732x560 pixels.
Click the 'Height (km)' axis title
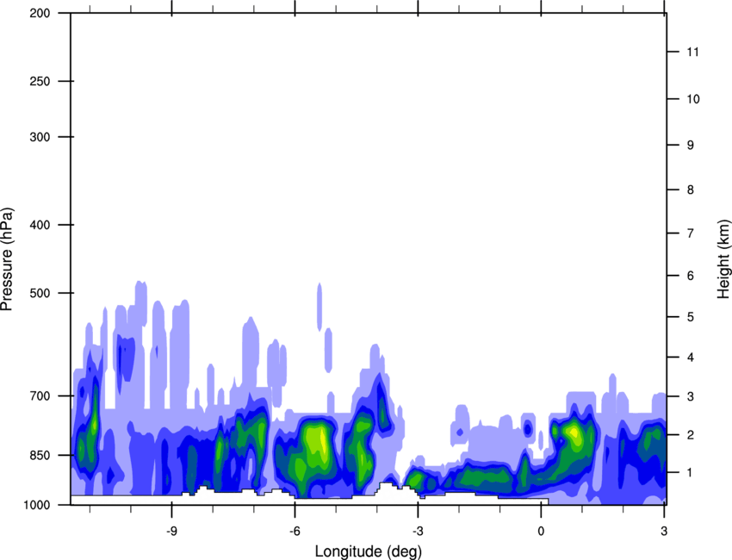[x=723, y=259]
